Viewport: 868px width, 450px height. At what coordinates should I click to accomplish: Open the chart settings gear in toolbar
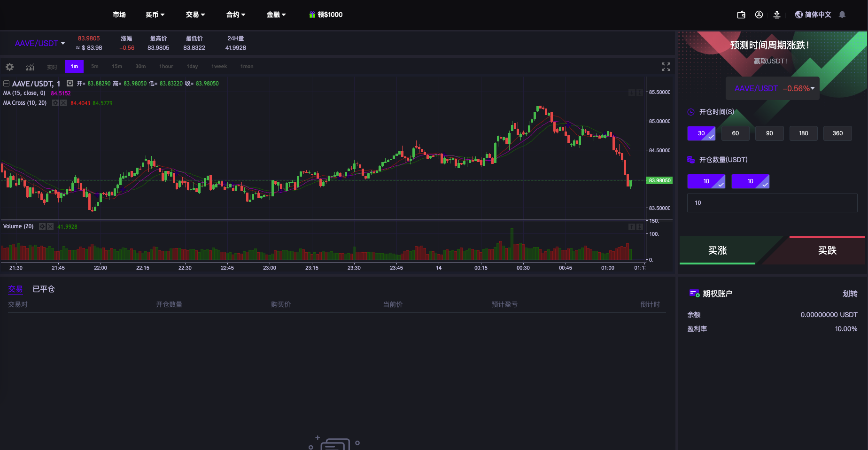pos(9,67)
